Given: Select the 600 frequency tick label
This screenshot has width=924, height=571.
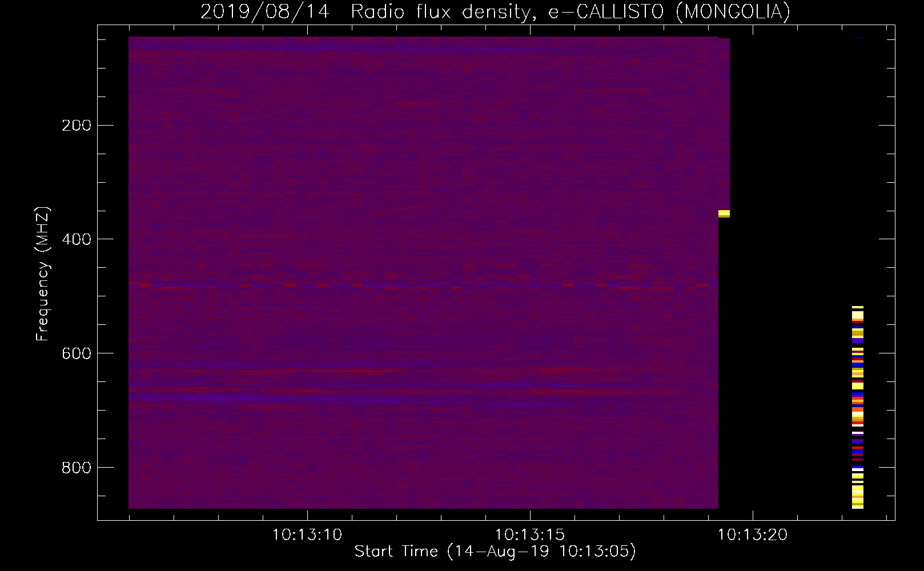Looking at the screenshot, I should 76,353.
